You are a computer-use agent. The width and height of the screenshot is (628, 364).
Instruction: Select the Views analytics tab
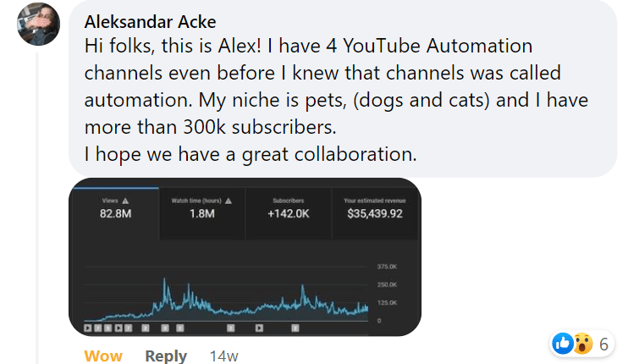click(x=114, y=208)
